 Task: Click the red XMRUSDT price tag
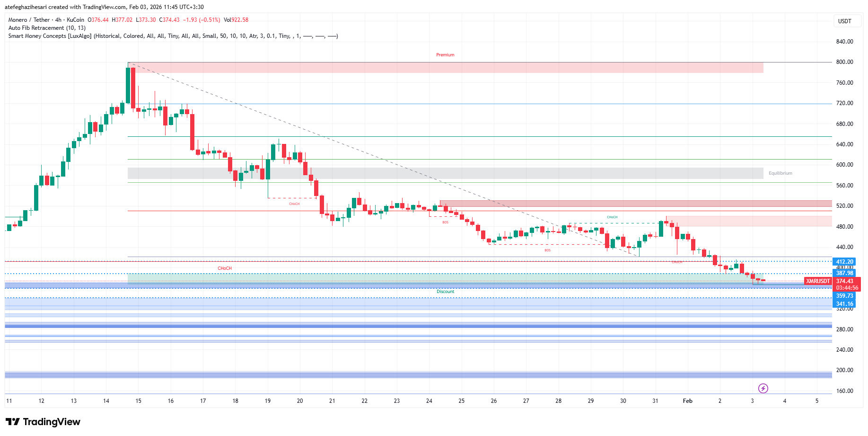coord(818,281)
